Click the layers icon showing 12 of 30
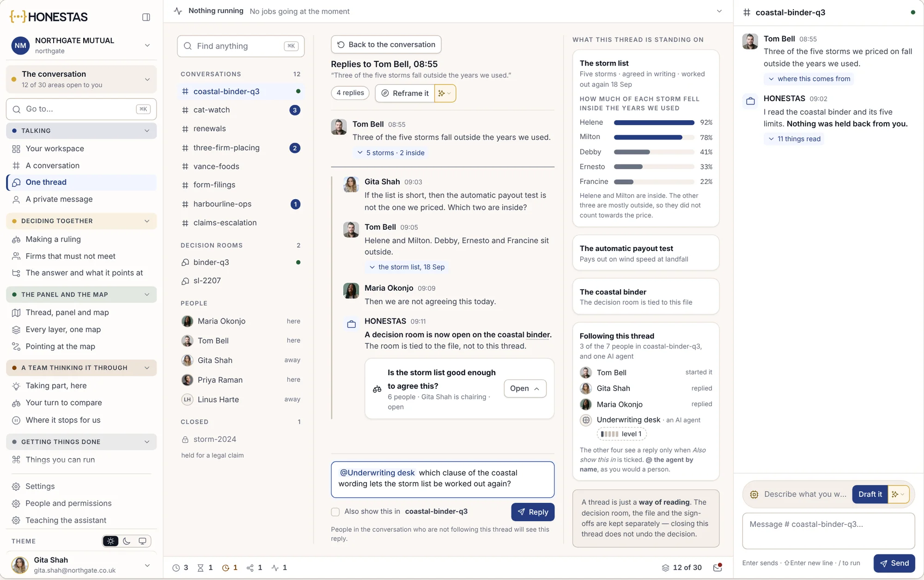The height and width of the screenshot is (580, 924). pyautogui.click(x=665, y=568)
